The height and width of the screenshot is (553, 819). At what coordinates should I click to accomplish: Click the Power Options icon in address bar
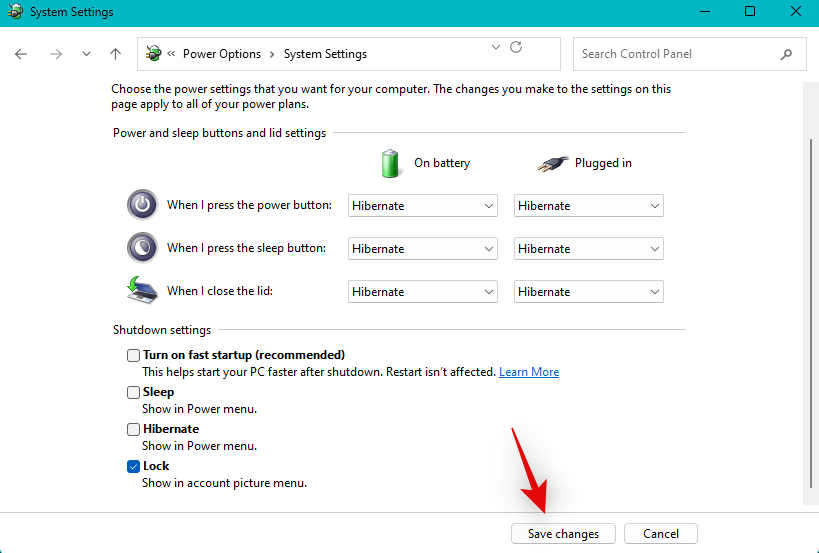click(x=153, y=53)
